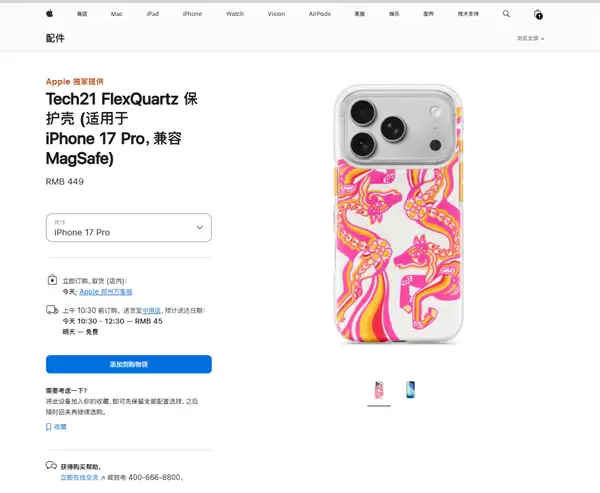Click the bookmark 收藏 save icon

[49, 426]
